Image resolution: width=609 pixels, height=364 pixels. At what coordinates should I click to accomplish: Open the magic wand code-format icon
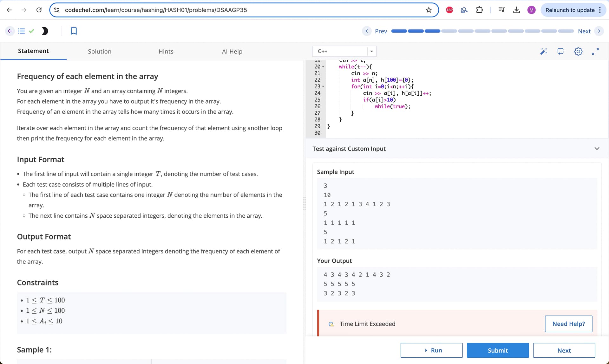coord(544,51)
